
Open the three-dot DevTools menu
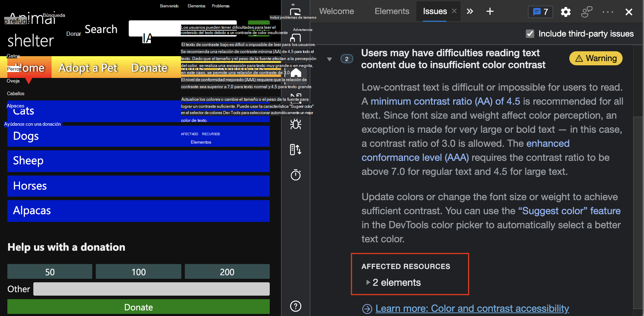(x=608, y=12)
